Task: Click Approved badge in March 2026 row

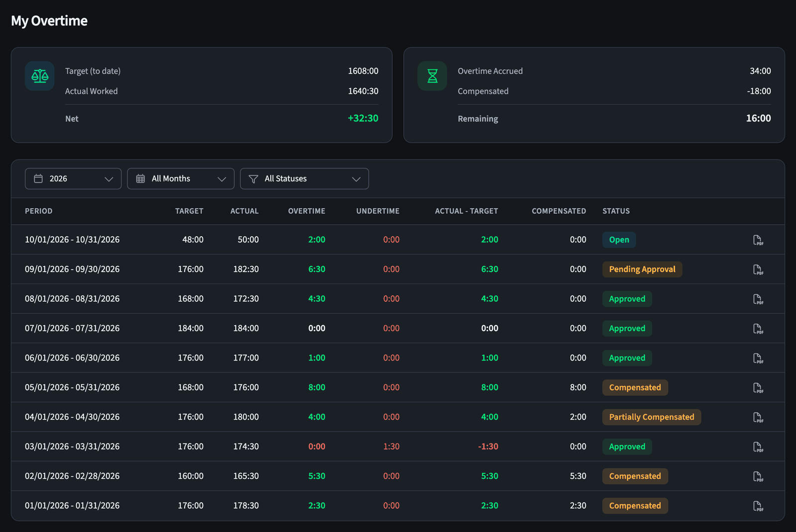Action: pyautogui.click(x=627, y=446)
